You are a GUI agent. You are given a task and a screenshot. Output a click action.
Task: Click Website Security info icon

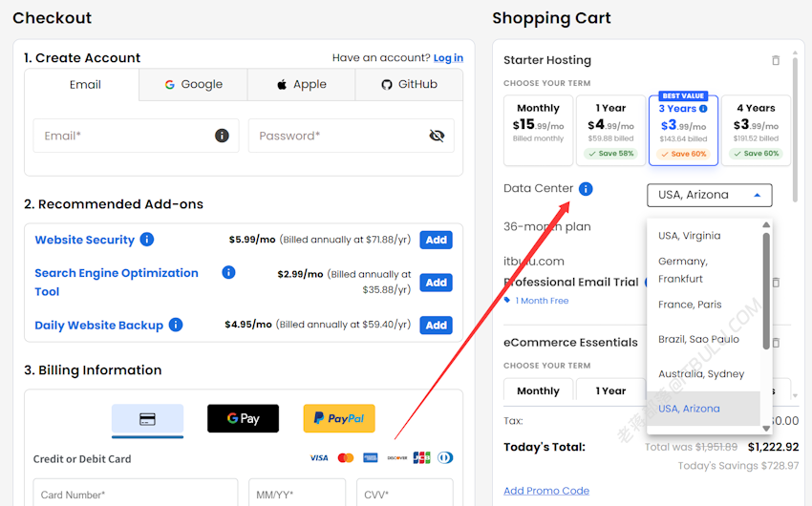(147, 240)
